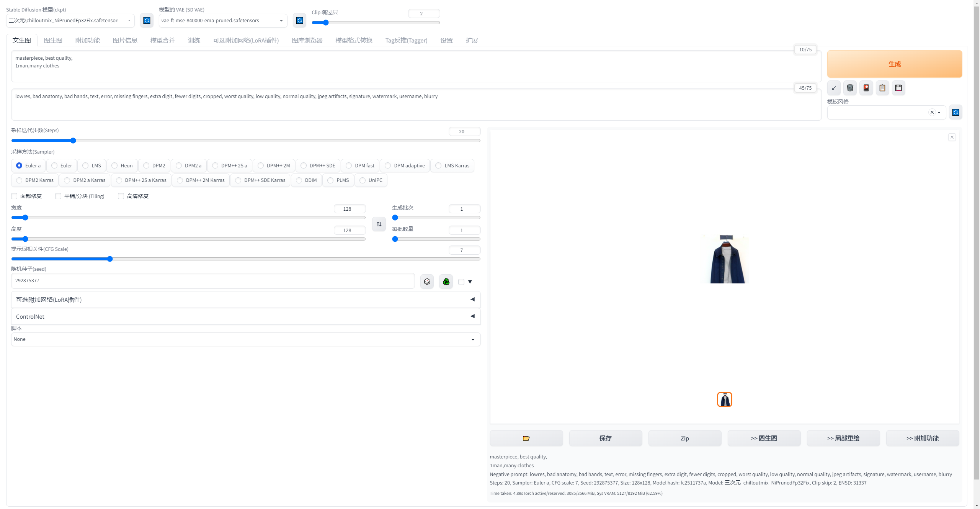Open output folder with folder icon
This screenshot has width=980, height=509.
pyautogui.click(x=526, y=438)
